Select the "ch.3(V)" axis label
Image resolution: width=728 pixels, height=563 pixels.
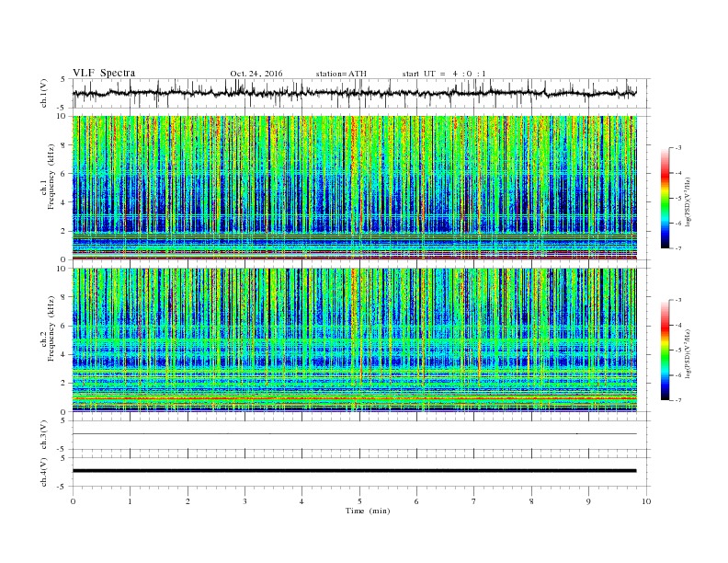[x=44, y=435]
